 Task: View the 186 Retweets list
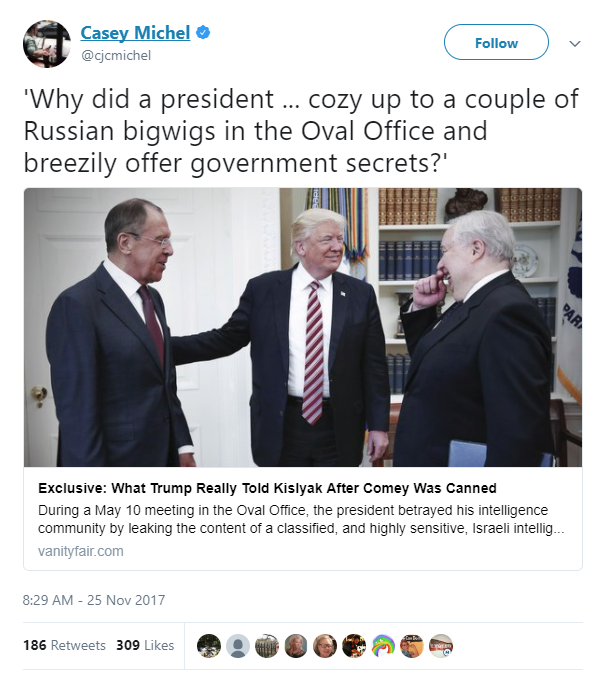coord(64,645)
